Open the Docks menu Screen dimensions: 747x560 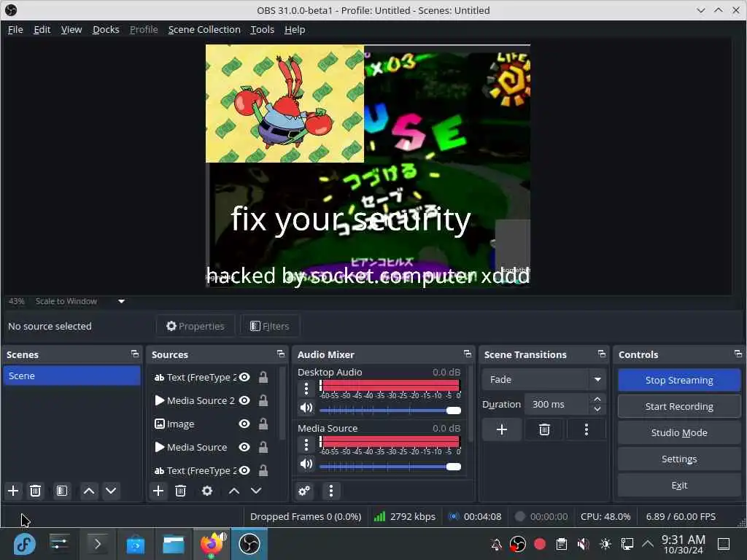[106, 29]
